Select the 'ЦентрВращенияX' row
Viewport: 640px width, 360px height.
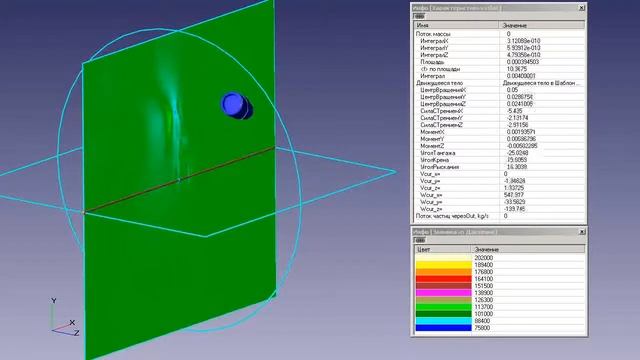(499, 90)
